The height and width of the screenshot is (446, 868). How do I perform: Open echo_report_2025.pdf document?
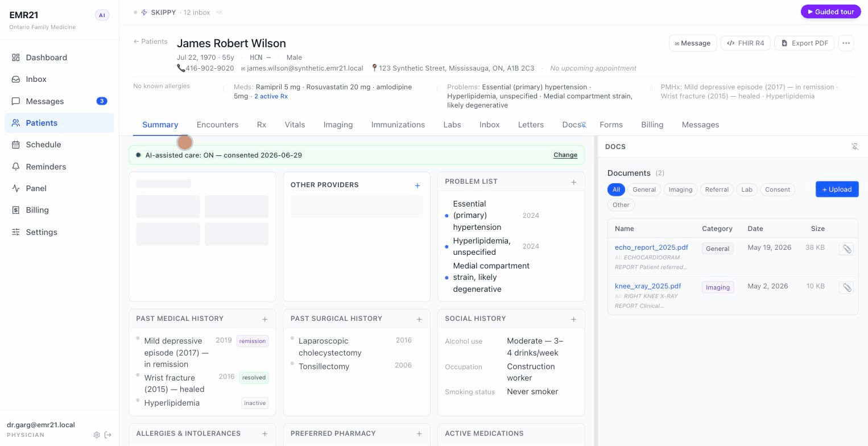[651, 247]
